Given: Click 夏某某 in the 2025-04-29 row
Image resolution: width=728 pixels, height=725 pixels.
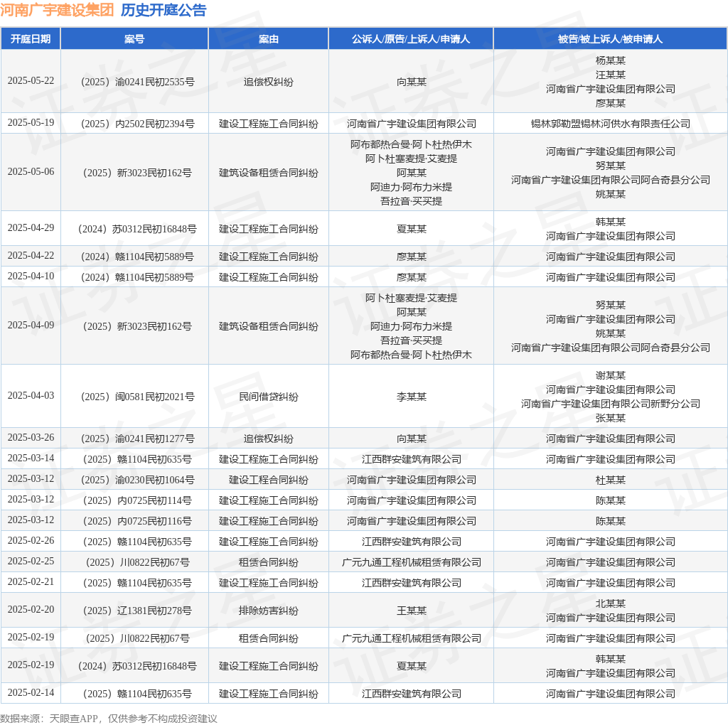Looking at the screenshot, I should 411,229.
